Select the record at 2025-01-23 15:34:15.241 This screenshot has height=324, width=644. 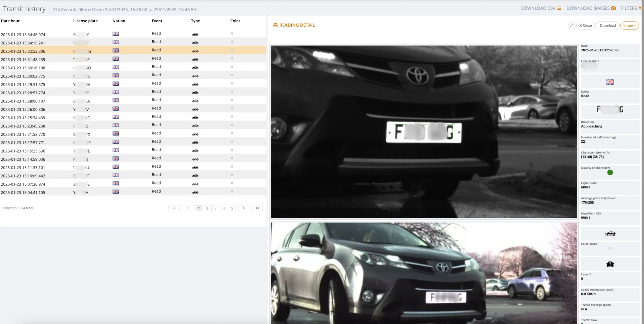(133, 42)
